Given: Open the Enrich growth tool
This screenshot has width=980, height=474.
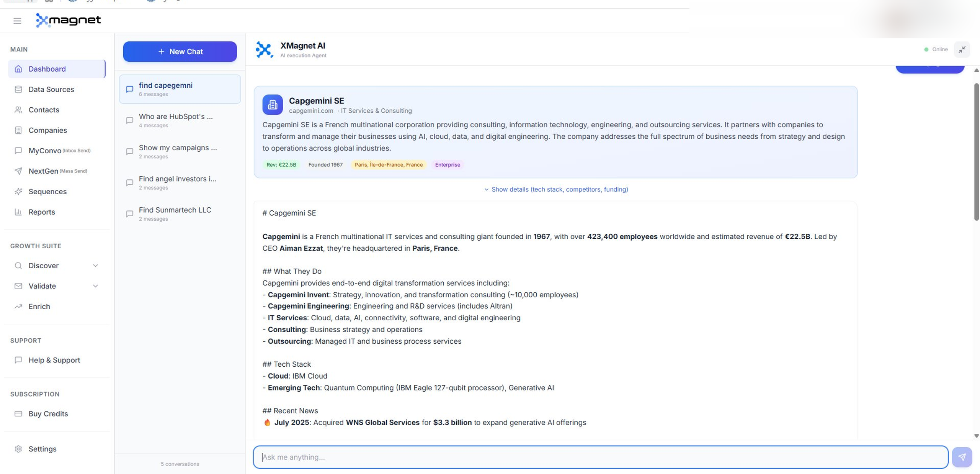Looking at the screenshot, I should 39,306.
